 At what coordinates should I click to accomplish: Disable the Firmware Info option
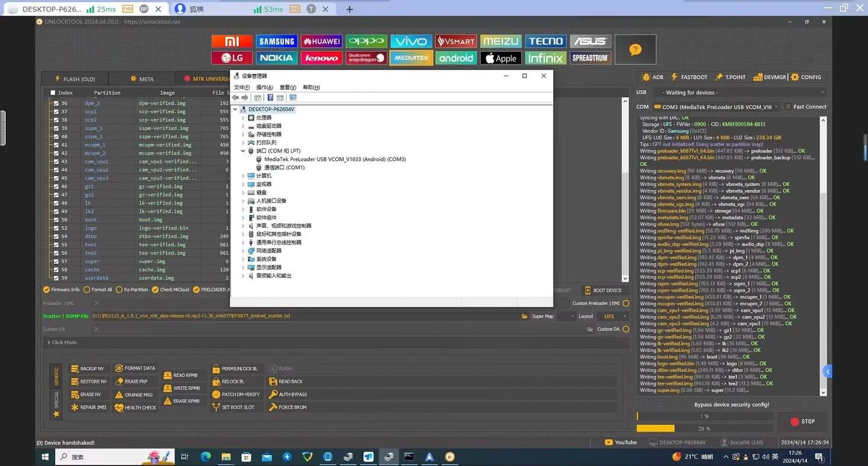[x=47, y=290]
